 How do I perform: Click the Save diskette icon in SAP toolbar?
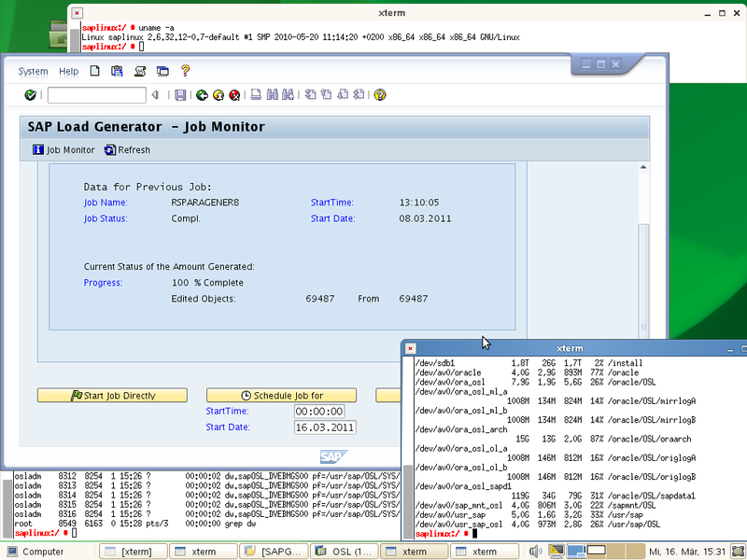point(180,95)
